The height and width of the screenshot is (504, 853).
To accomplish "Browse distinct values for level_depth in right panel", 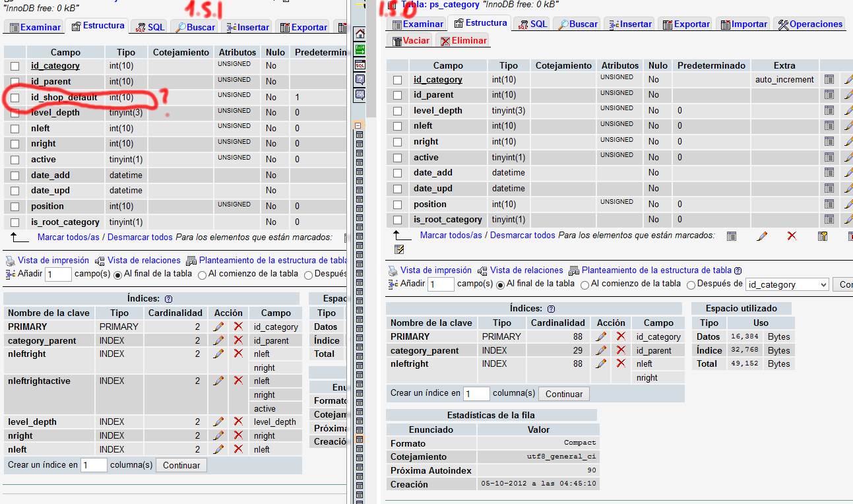I will 829,110.
